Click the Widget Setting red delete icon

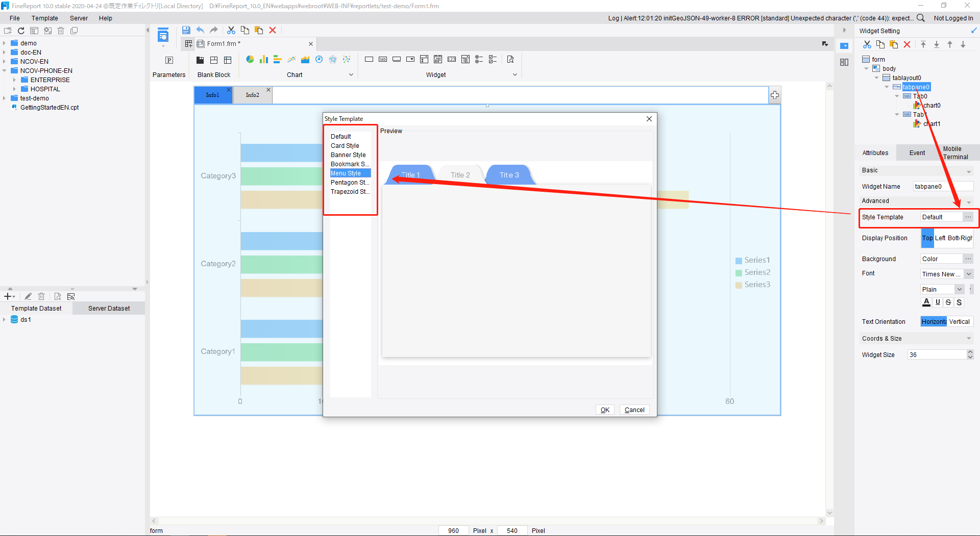coord(907,44)
